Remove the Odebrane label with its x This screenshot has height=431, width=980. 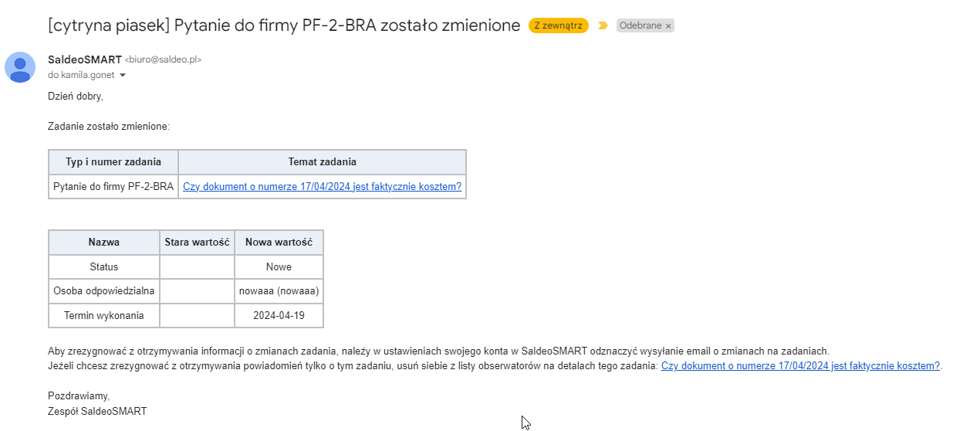[668, 25]
